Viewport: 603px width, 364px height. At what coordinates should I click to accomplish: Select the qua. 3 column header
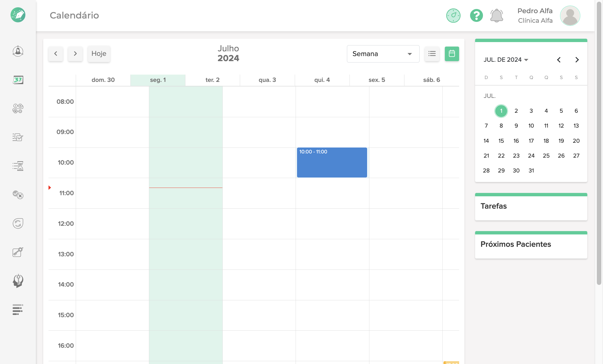[x=267, y=80]
